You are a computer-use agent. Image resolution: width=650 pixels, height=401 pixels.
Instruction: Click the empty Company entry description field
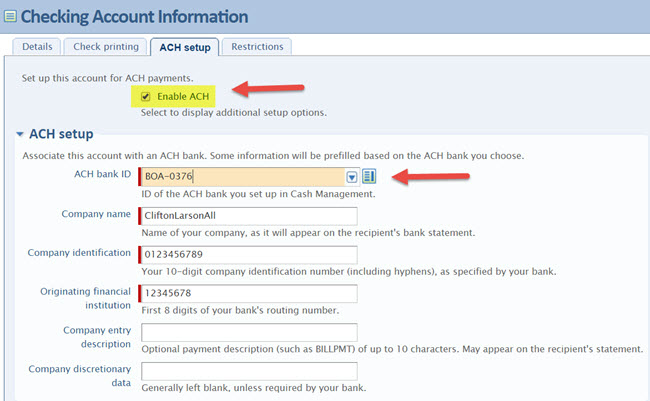click(248, 332)
